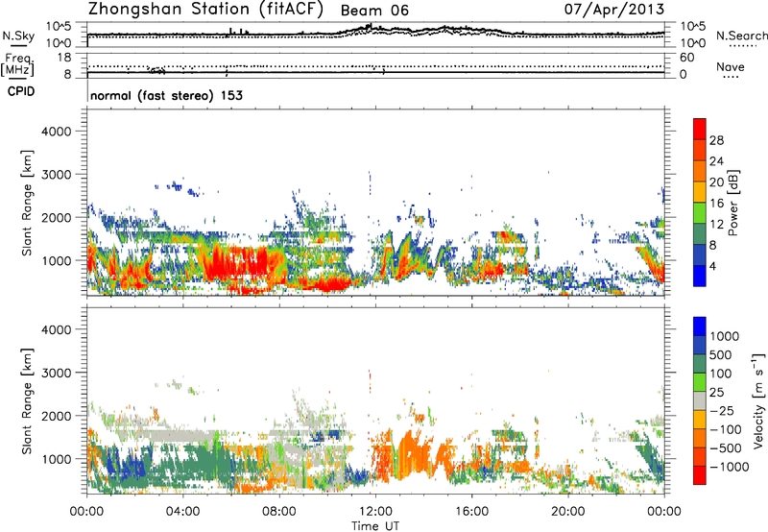Click the '1000' tick on velocity colorbar

pos(725,336)
